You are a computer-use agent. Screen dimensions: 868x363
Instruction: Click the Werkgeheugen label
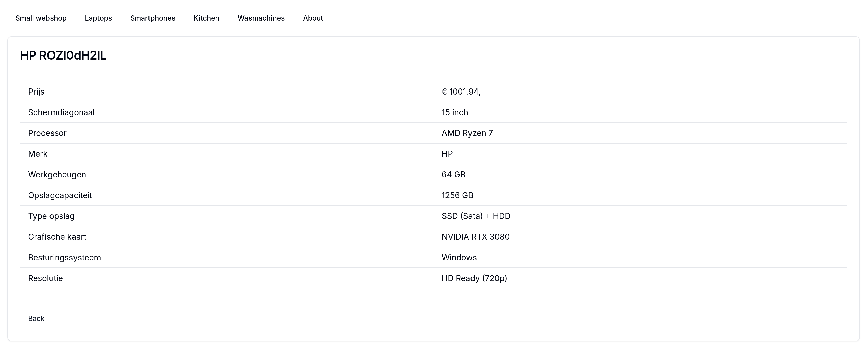pos(57,175)
